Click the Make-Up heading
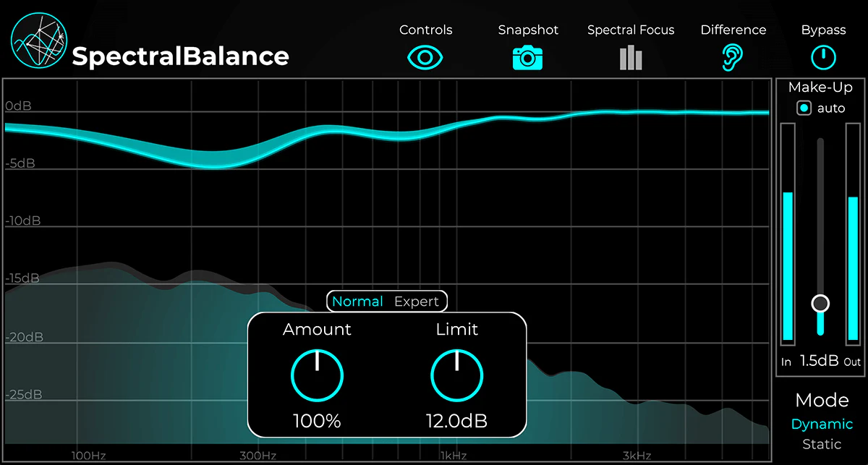This screenshot has width=868, height=465. [821, 88]
